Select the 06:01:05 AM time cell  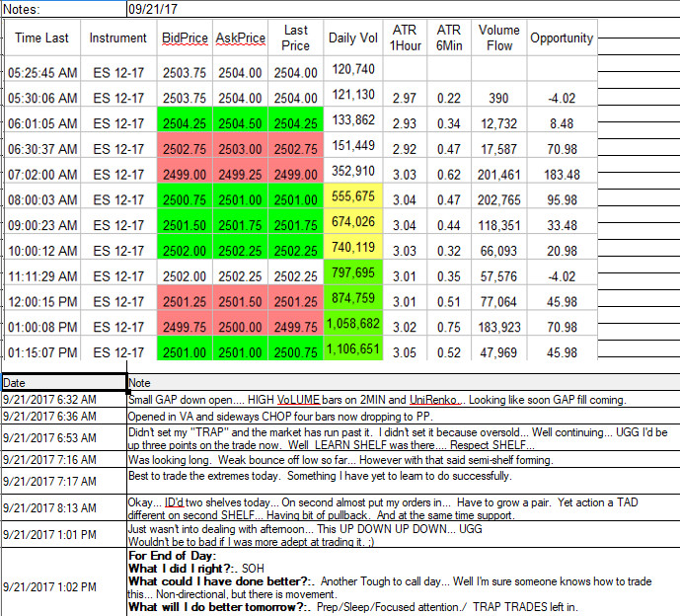[x=42, y=119]
